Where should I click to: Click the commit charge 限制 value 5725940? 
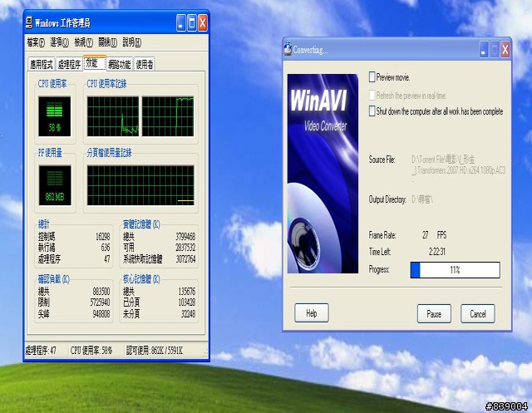[x=100, y=302]
